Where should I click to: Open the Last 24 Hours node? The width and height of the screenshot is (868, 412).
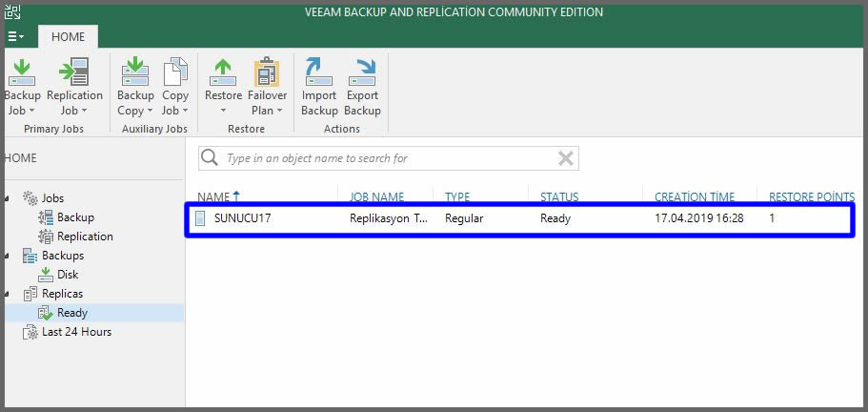click(76, 332)
